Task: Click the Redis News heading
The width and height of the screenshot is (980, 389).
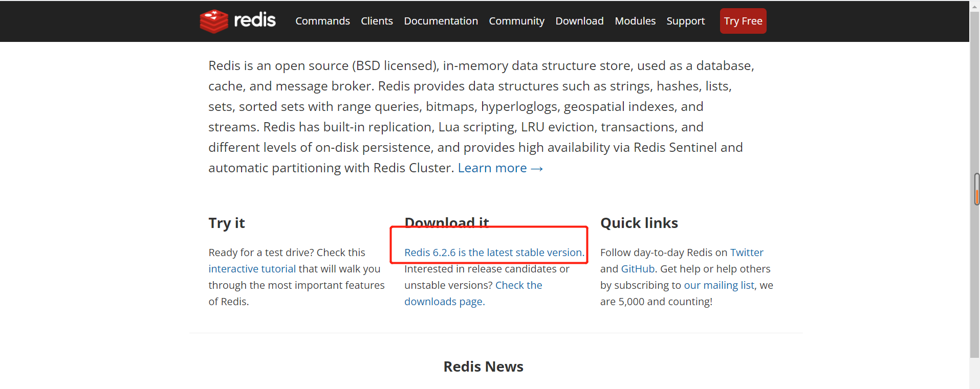Action: [x=483, y=367]
